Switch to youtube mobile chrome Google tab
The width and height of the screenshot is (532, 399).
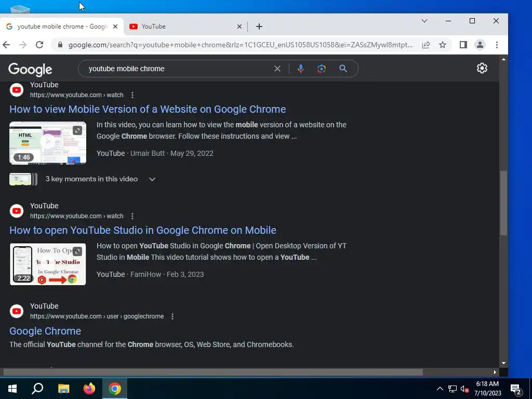pos(62,26)
